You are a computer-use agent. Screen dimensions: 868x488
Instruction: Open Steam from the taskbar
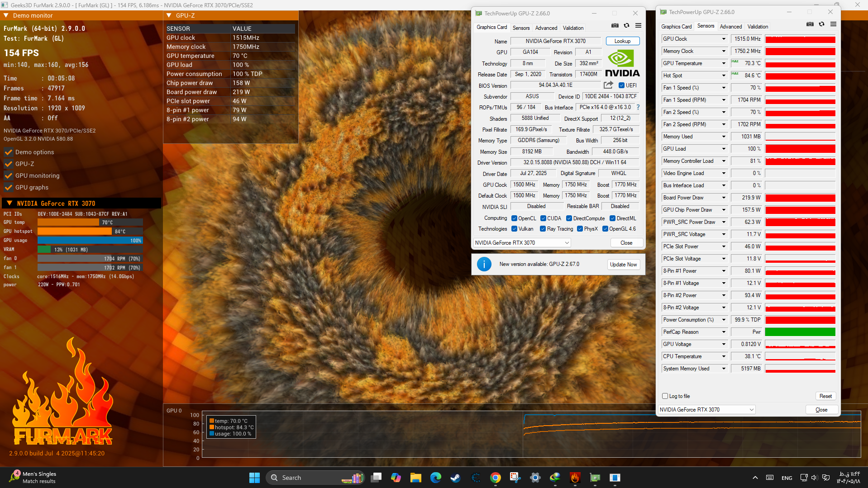click(456, 478)
